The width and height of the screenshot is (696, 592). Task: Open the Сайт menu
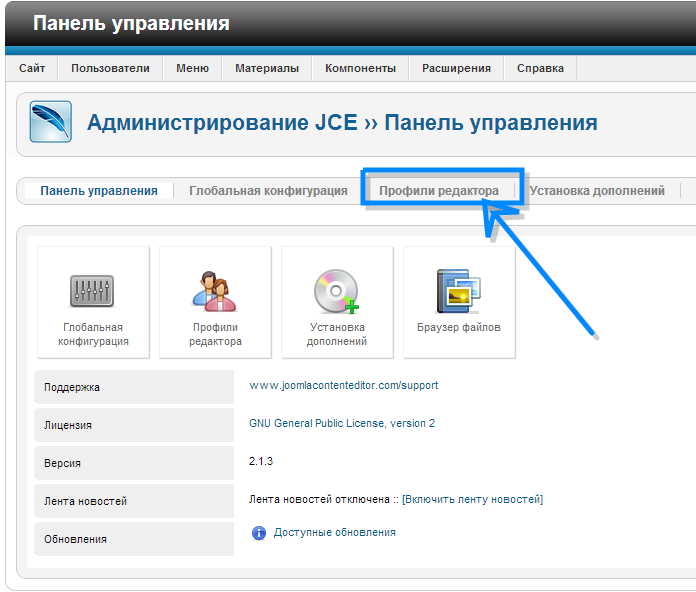[x=32, y=68]
